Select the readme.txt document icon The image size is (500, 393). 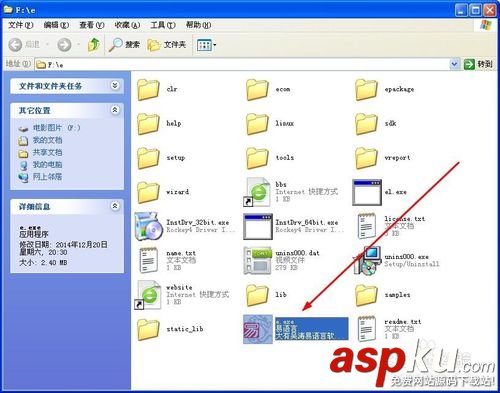(367, 329)
